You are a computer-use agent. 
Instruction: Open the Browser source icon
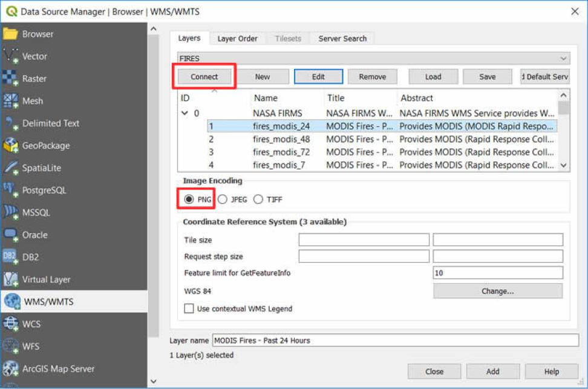tap(10, 34)
